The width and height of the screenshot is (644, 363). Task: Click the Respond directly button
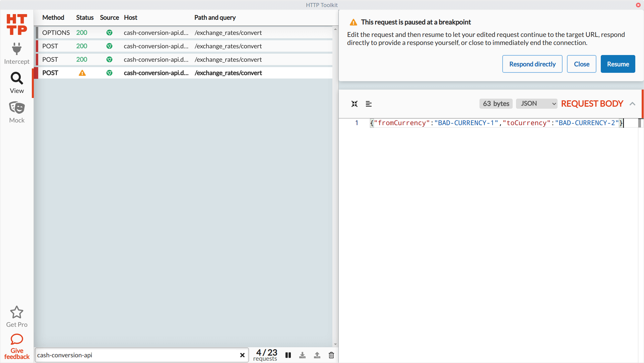(x=532, y=64)
